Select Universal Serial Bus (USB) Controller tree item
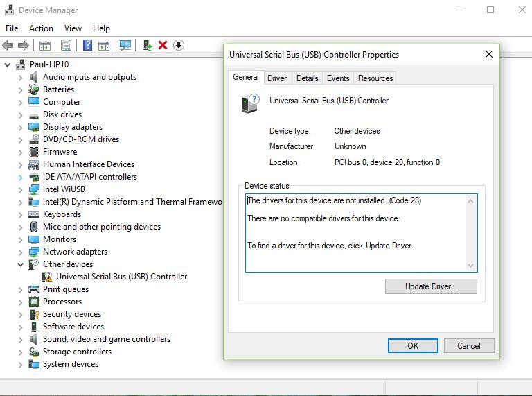Screen dimensions: 532x396 click(x=121, y=277)
